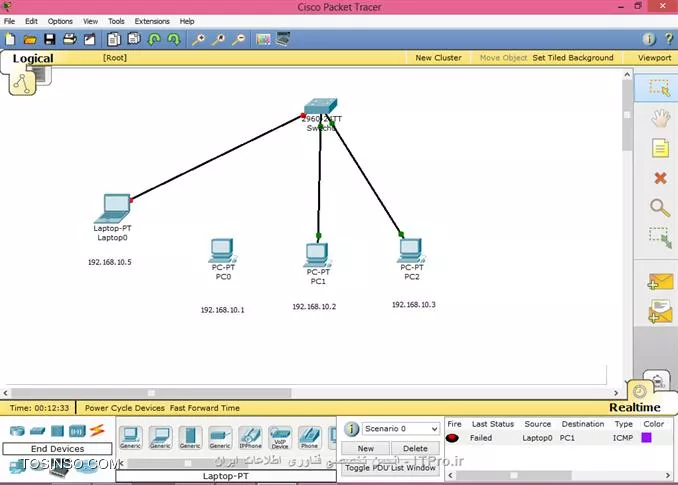Click the Paste toolbar icon
Viewport: 678px width, 485px height.
134,39
